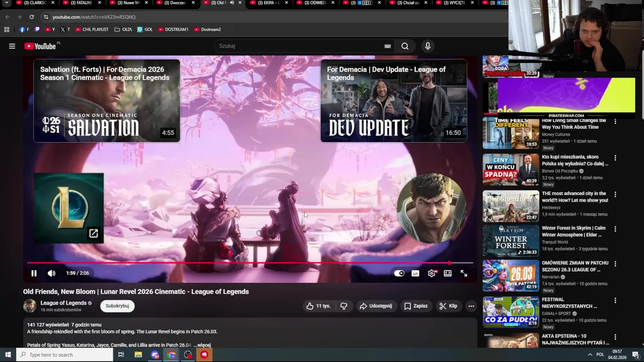Subscribe with the Subskrybuj button

pos(117,306)
